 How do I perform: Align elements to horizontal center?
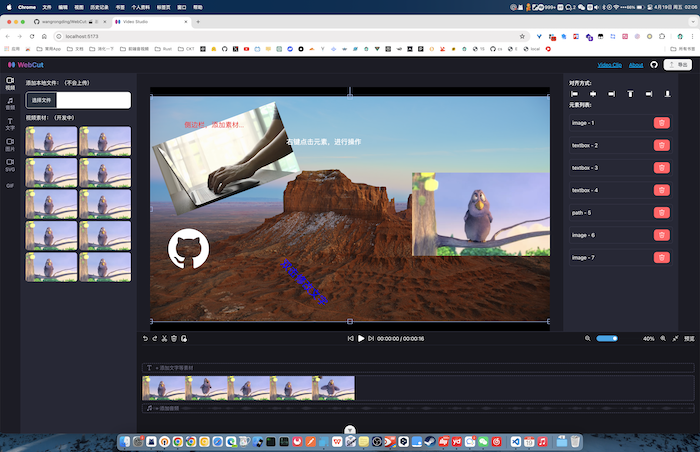tap(593, 94)
